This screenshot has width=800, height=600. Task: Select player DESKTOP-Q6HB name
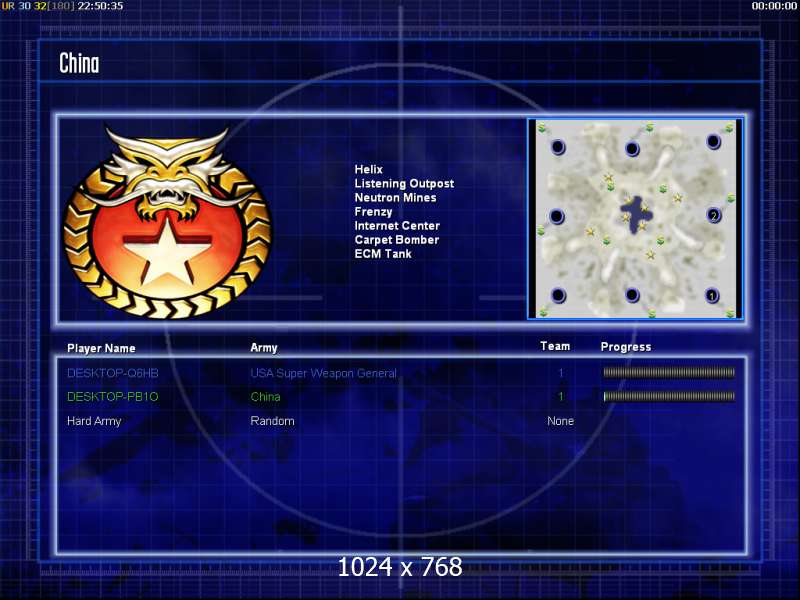point(113,373)
